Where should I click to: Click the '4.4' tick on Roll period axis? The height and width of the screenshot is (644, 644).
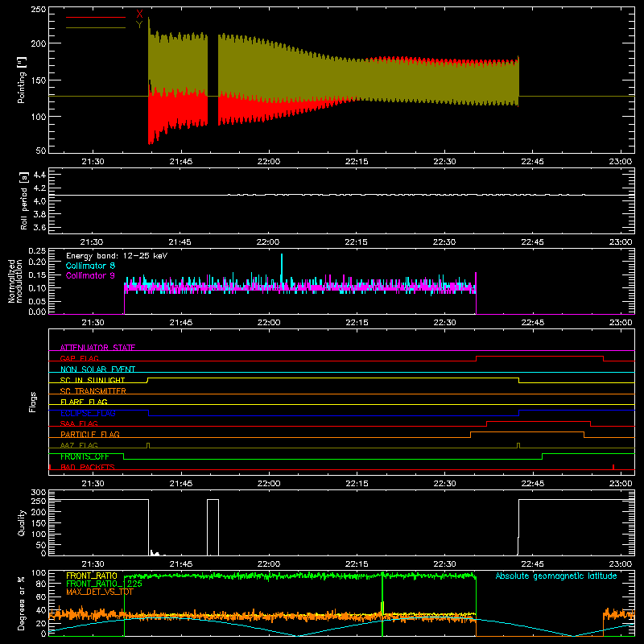(39, 175)
